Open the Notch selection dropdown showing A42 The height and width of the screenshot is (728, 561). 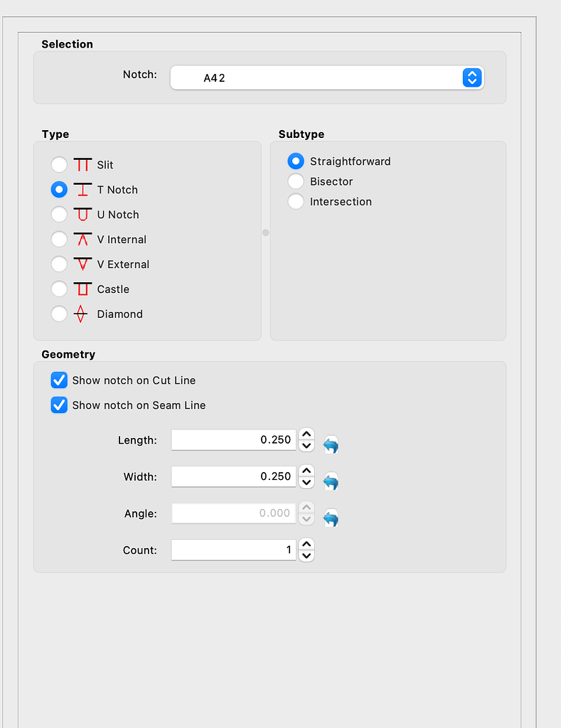[471, 77]
